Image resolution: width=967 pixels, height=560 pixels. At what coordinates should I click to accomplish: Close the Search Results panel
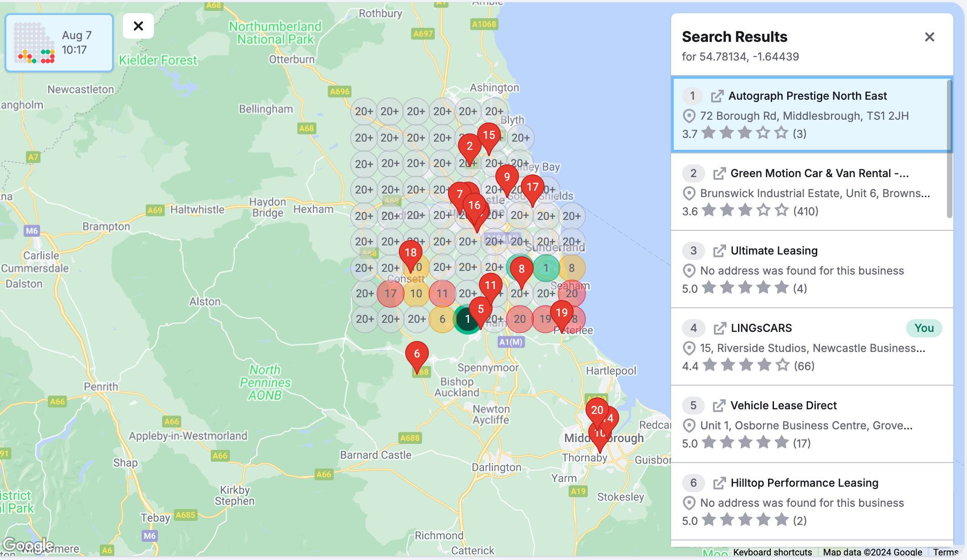pyautogui.click(x=929, y=37)
